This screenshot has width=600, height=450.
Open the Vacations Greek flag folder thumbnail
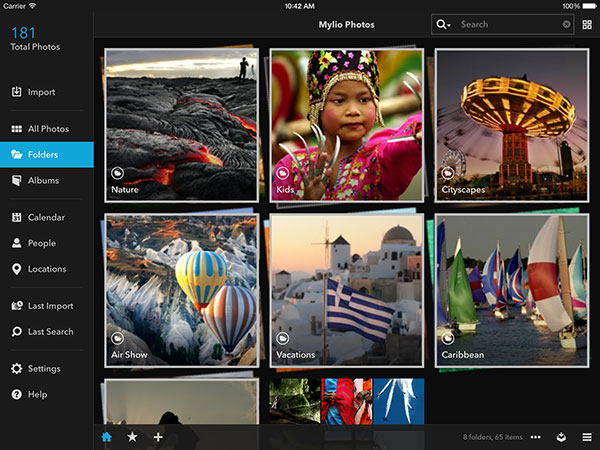click(x=347, y=290)
